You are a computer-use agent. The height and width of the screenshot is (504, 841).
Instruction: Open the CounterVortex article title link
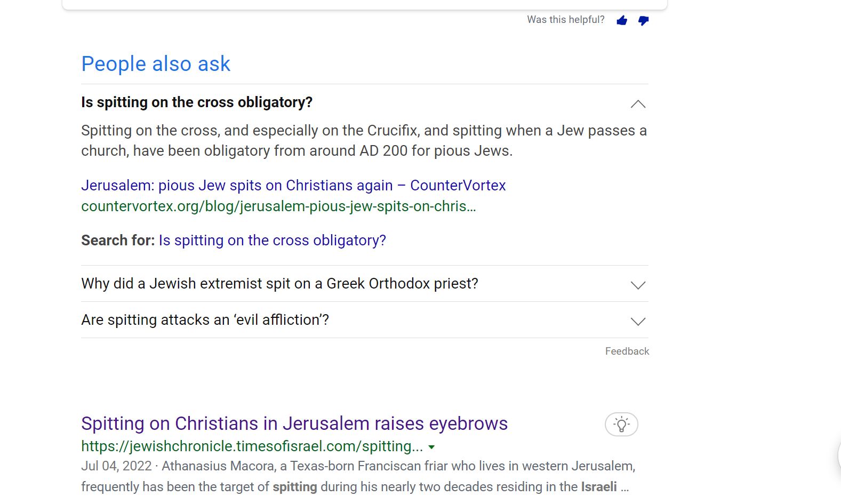point(293,185)
